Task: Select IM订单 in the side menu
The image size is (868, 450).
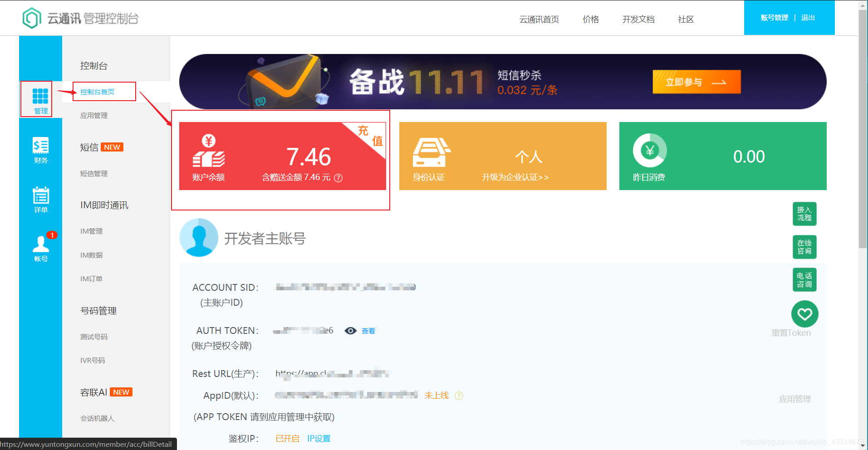Action: tap(91, 279)
